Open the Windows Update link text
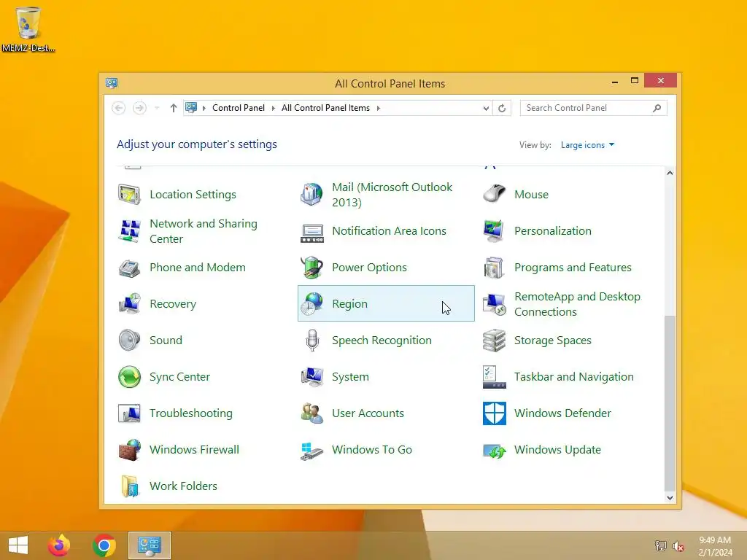 [557, 449]
